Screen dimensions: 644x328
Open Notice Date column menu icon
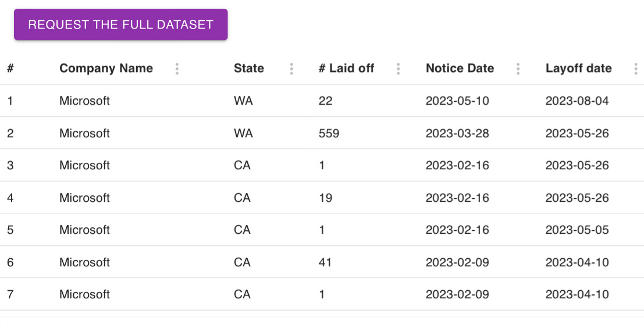(518, 69)
